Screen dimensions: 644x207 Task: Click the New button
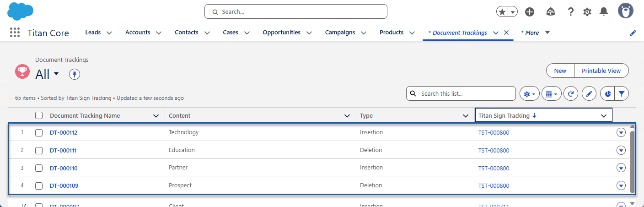[560, 71]
